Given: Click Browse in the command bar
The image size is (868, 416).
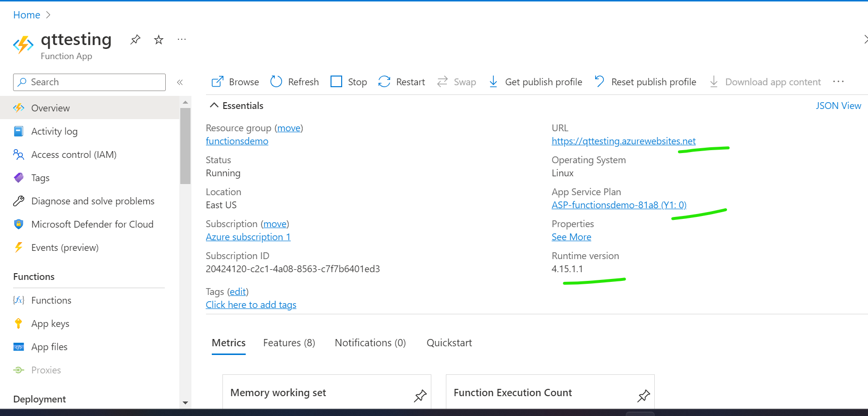Looking at the screenshot, I should click(x=235, y=82).
